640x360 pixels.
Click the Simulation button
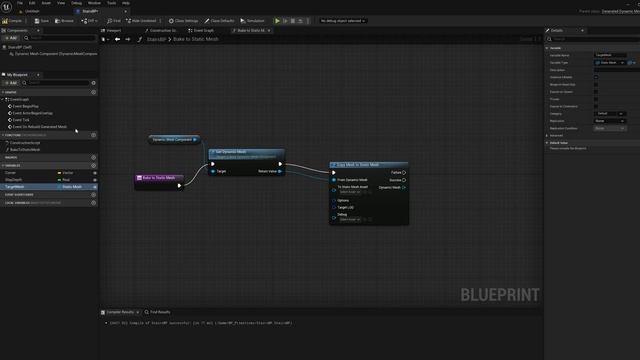[x=253, y=21]
